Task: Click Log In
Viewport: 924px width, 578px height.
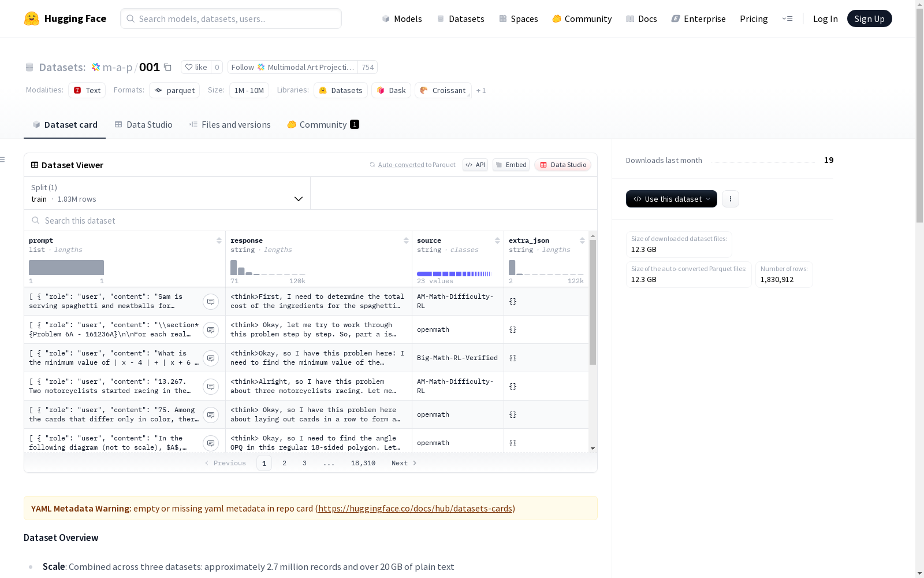Action: point(825,18)
